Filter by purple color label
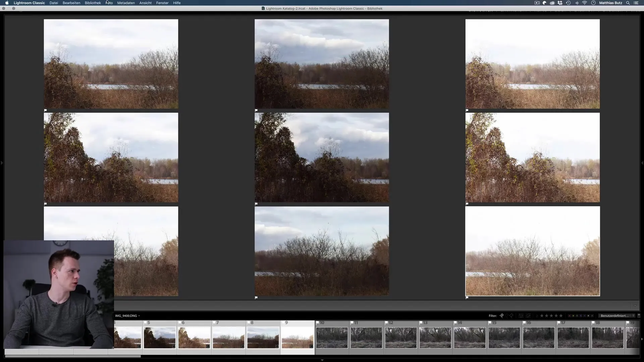 [585, 316]
